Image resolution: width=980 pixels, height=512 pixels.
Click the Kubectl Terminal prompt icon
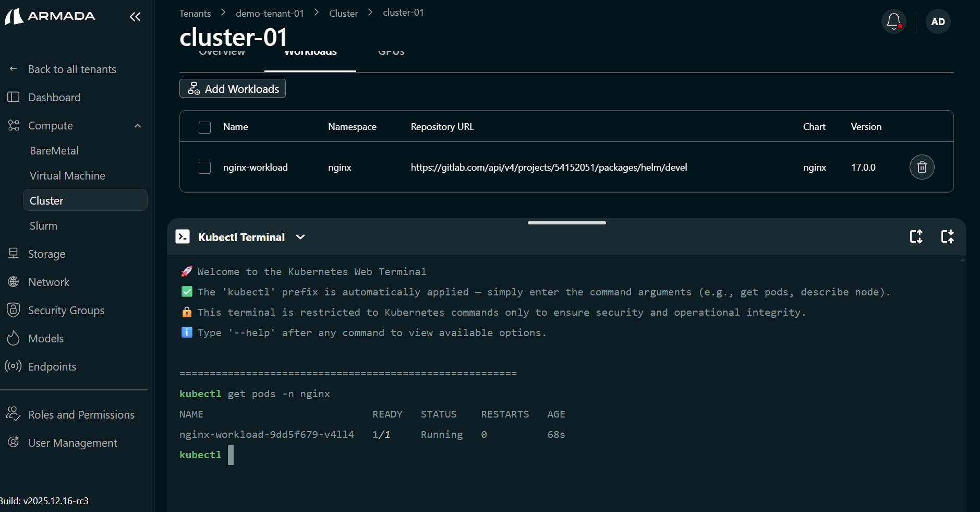click(x=183, y=237)
